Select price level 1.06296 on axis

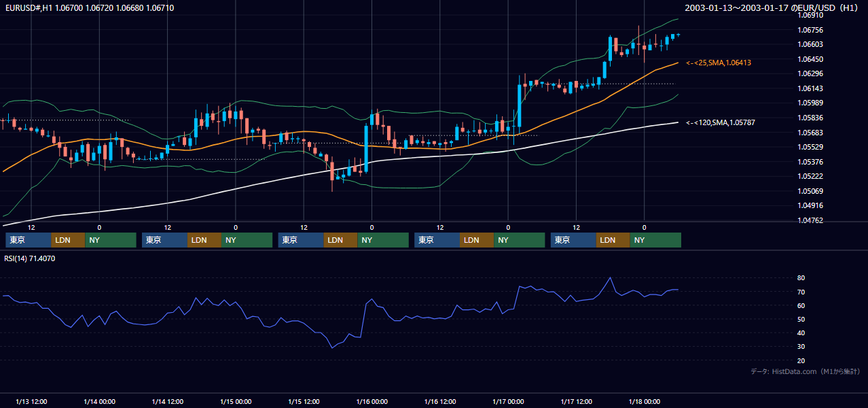[x=810, y=73]
